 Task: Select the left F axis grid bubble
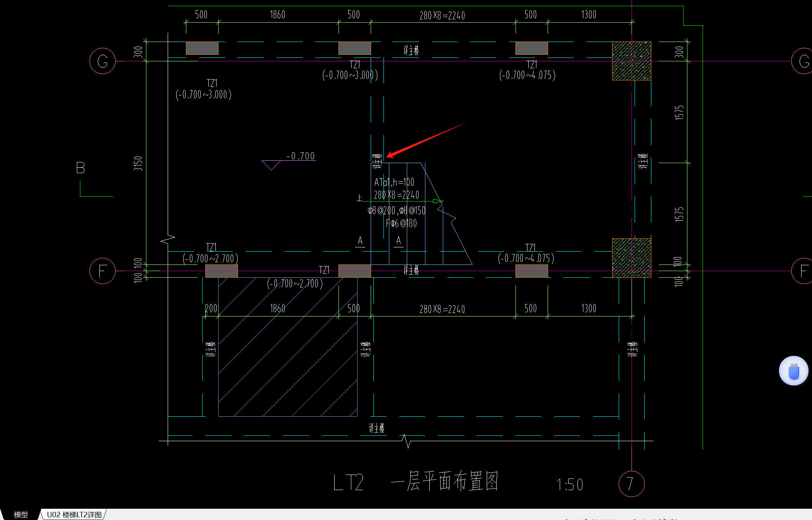pos(102,271)
